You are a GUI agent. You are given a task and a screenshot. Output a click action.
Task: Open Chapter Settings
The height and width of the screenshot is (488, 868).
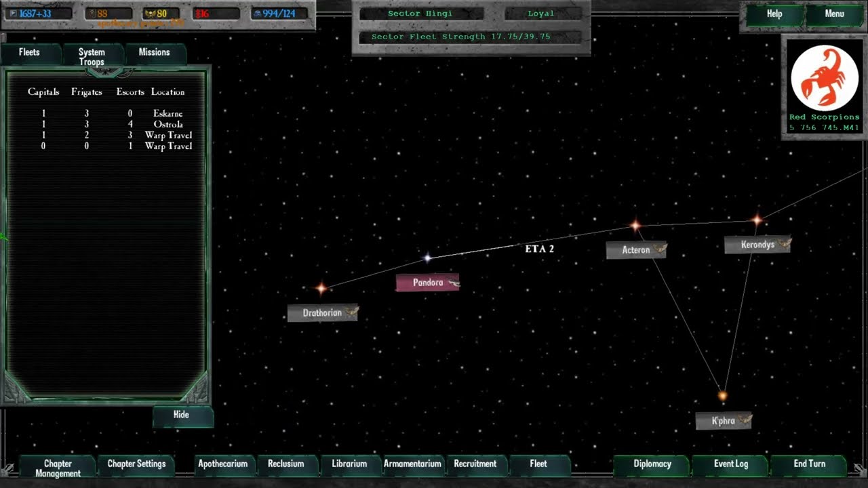(x=136, y=466)
